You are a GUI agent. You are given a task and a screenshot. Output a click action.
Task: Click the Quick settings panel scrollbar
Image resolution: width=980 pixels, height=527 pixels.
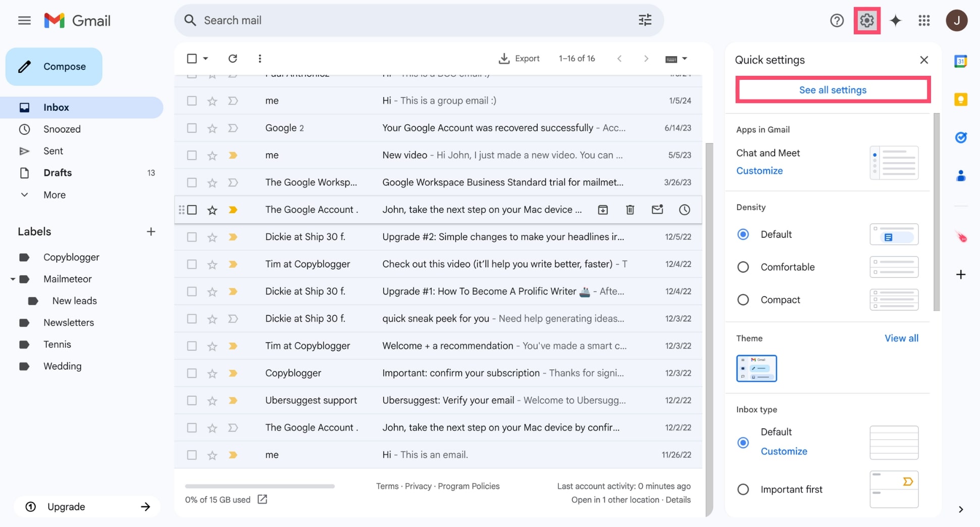[937, 212]
